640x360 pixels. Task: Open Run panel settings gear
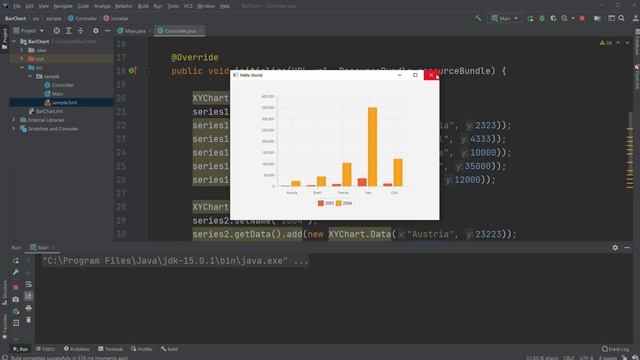[x=615, y=247]
